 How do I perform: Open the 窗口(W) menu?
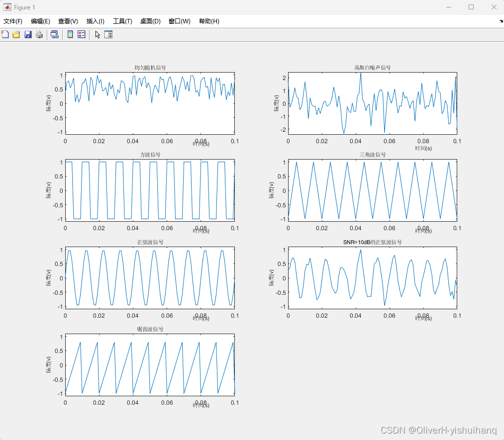pos(179,21)
